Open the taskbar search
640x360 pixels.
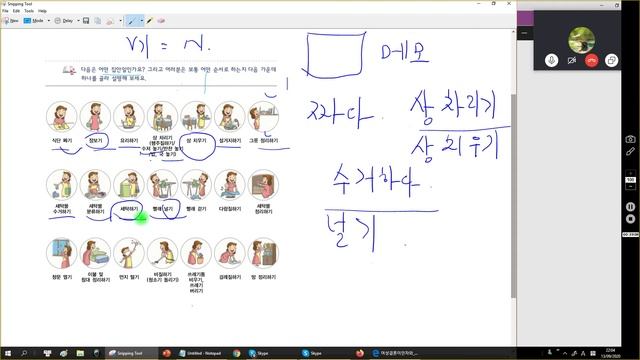point(24,353)
